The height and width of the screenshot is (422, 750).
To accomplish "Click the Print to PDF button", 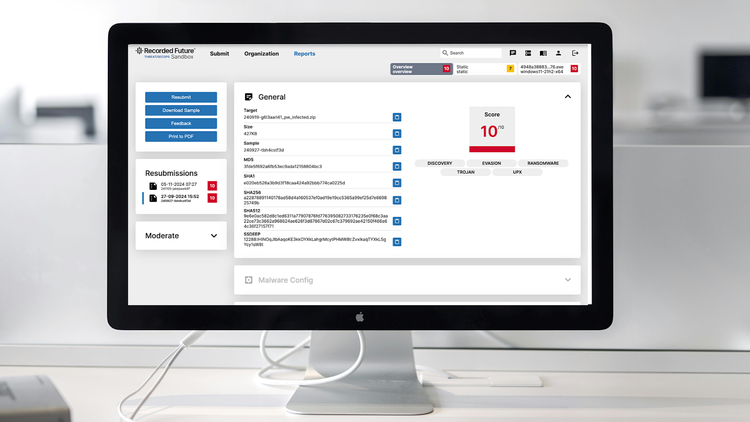I will point(181,136).
